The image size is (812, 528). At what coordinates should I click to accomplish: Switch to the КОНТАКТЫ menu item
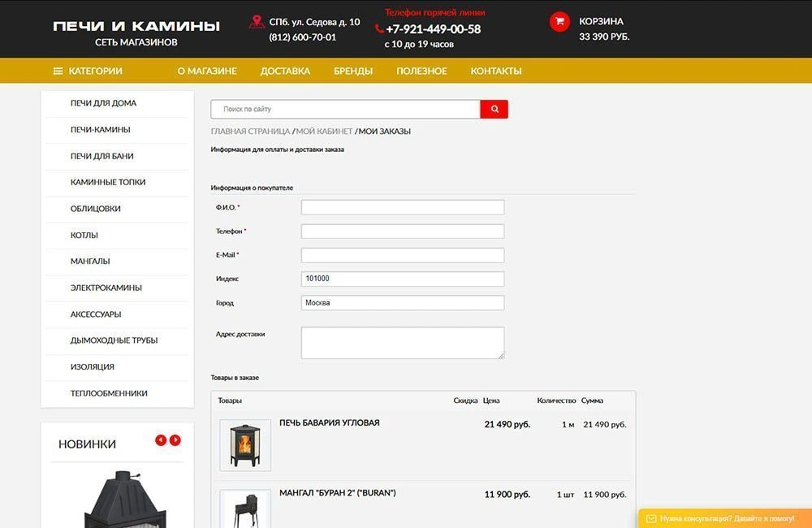pyautogui.click(x=497, y=71)
